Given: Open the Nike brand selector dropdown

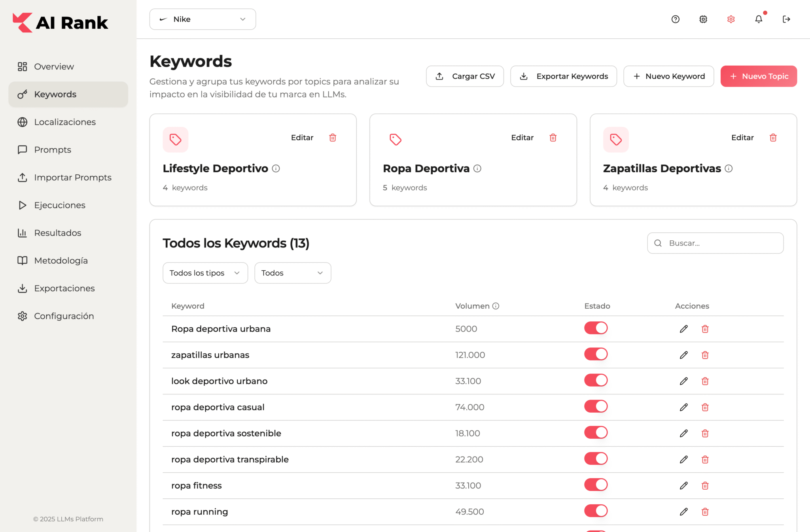Looking at the screenshot, I should tap(202, 19).
